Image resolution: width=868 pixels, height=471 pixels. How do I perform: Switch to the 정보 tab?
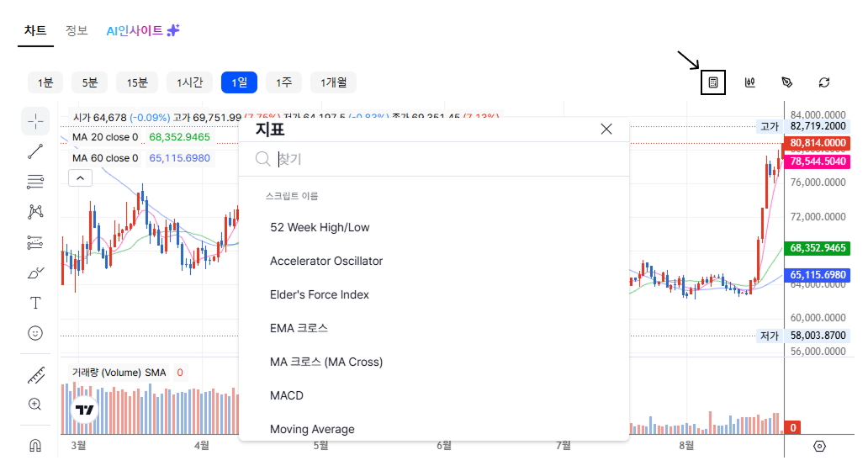(x=77, y=30)
